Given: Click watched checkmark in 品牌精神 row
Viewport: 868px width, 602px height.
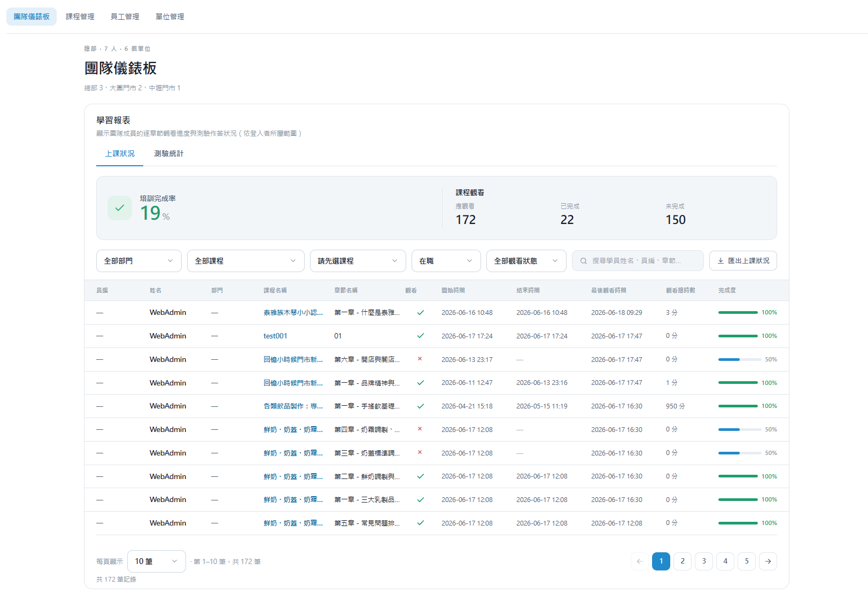Looking at the screenshot, I should point(421,383).
